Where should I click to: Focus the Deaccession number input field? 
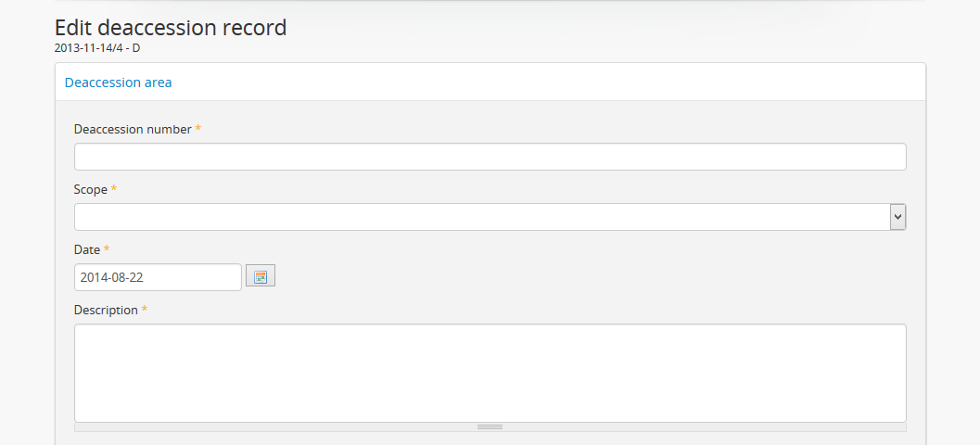click(490, 157)
